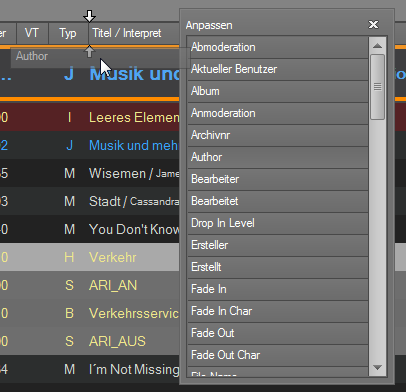
Task: Click the scrollbar down arrow in Anpassen
Action: point(377,367)
